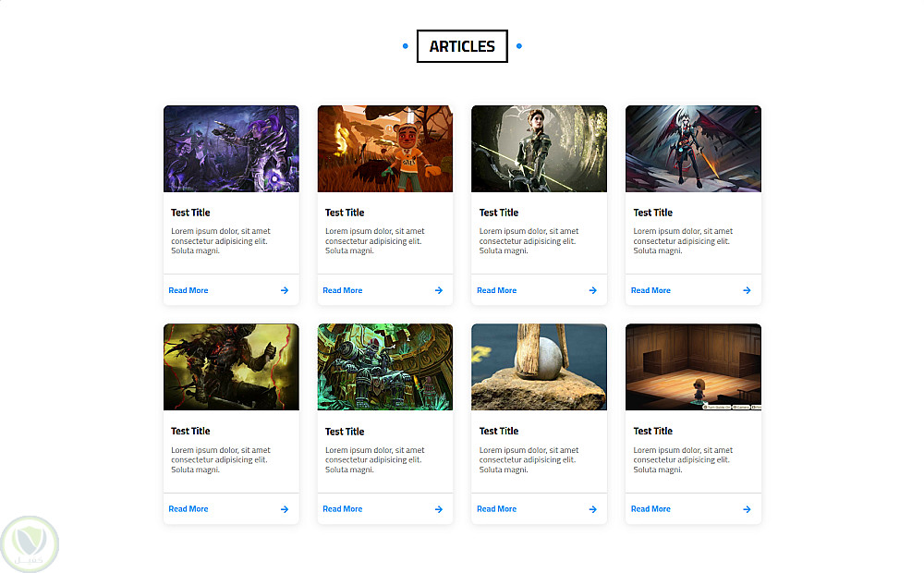Image resolution: width=924 pixels, height=573 pixels.
Task: Open the green stone throne warrior thumbnail
Action: [385, 367]
